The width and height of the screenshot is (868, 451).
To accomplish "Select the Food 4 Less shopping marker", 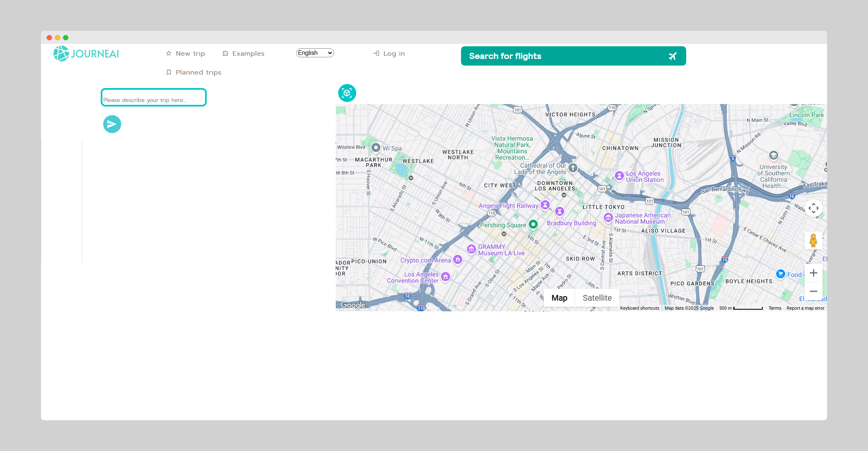I will 781,274.
